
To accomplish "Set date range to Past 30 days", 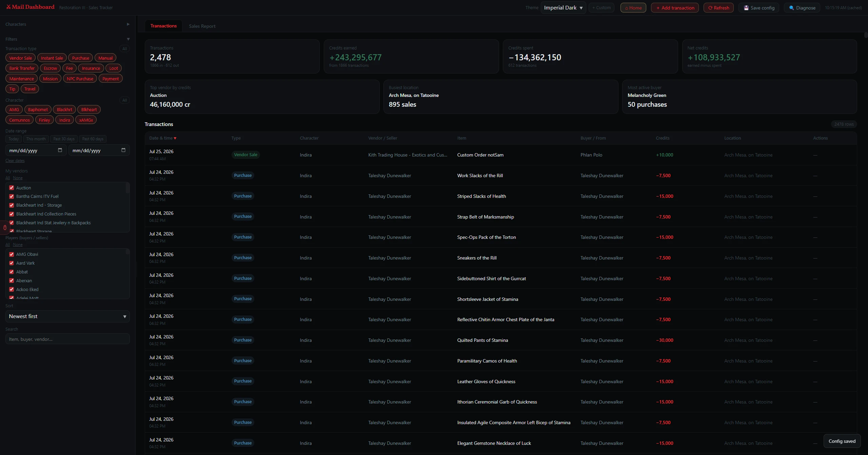I will click(64, 139).
